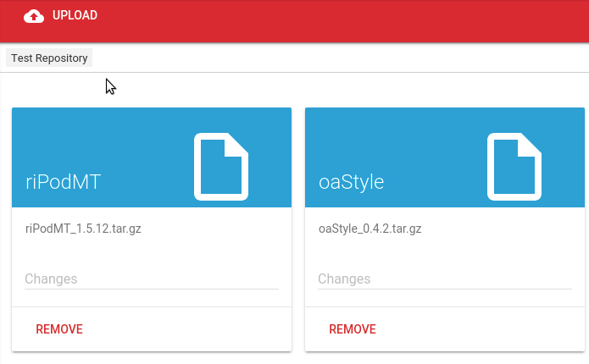The width and height of the screenshot is (589, 364).
Task: Click the cloud upload icon
Action: (34, 16)
